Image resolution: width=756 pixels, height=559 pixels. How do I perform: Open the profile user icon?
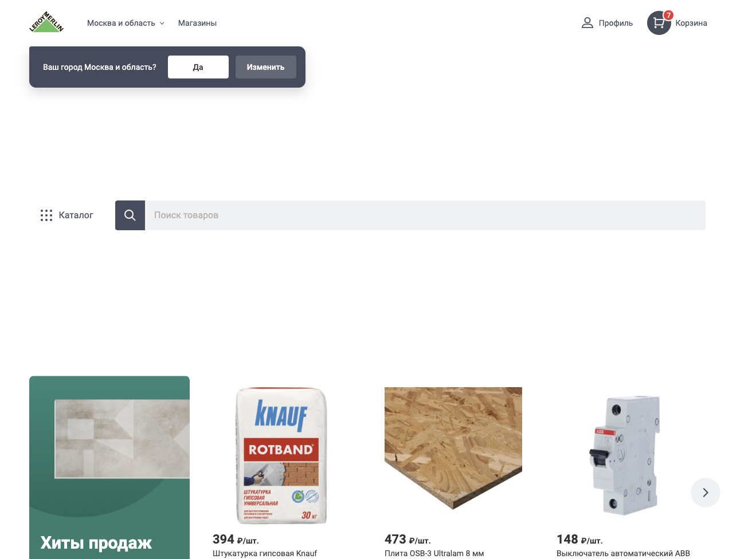(x=587, y=23)
